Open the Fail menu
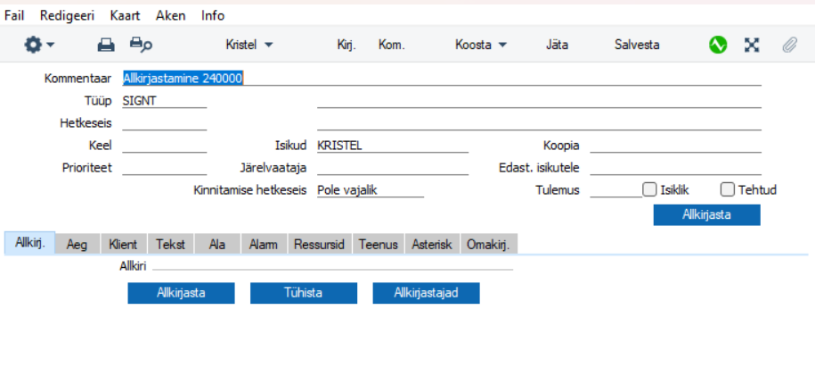 click(15, 16)
